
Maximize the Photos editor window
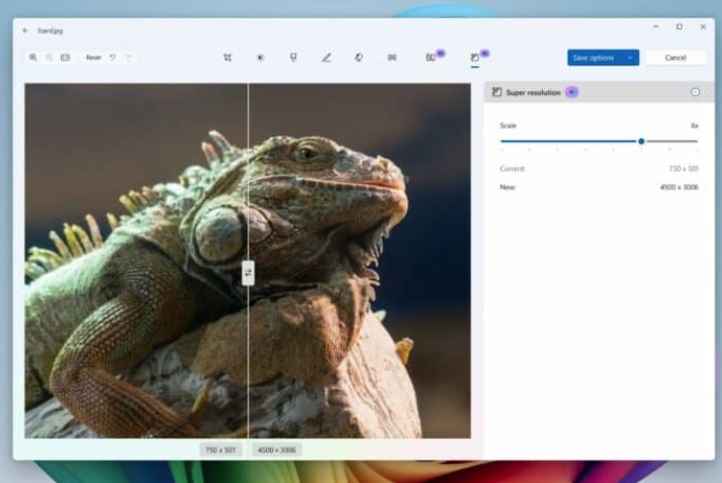tap(679, 27)
